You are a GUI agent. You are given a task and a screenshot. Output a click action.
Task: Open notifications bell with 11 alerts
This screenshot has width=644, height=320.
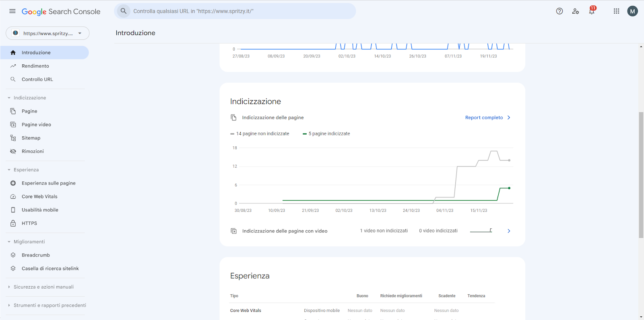592,11
